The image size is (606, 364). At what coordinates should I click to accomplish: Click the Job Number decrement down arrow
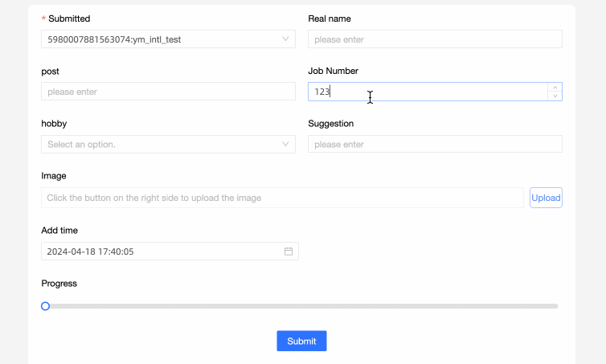point(554,96)
